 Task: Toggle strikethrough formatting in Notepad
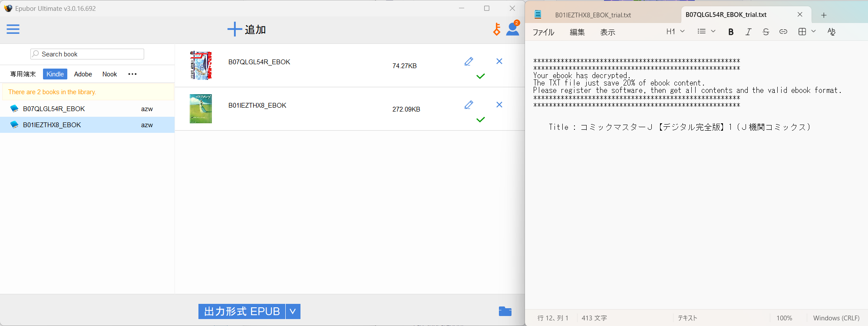click(x=766, y=32)
